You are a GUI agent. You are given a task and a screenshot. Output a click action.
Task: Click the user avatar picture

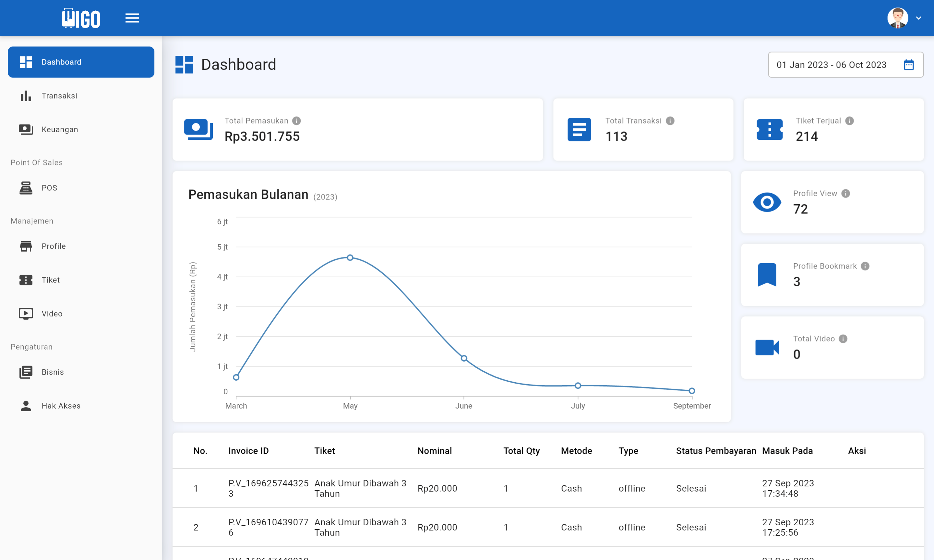[897, 18]
